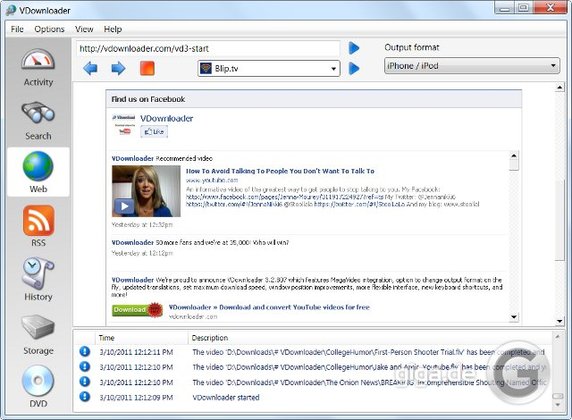
Task: Click info icon for 12:12:11 PM log entry
Action: click(85, 352)
